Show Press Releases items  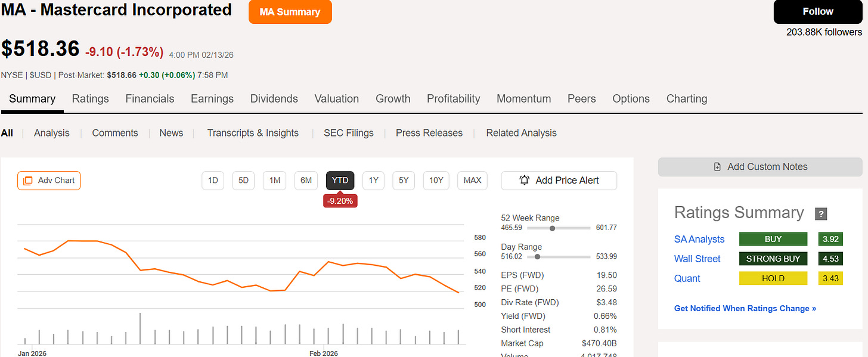pos(429,133)
